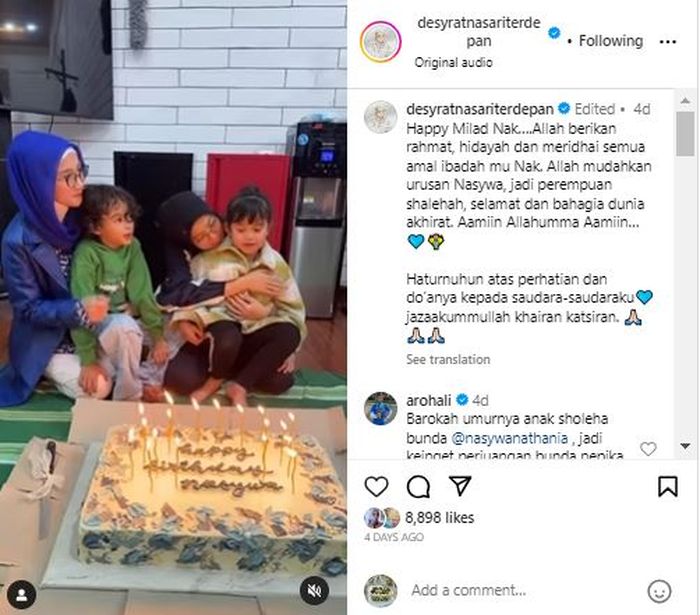Screen dimensions: 700x615
Task: Click the arohali username in comments
Action: pyautogui.click(x=428, y=400)
